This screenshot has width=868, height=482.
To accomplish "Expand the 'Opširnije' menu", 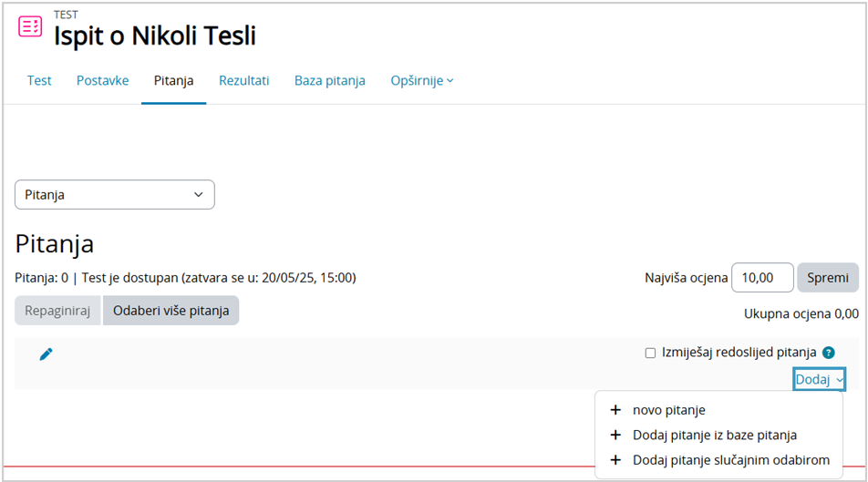I will coord(421,80).
